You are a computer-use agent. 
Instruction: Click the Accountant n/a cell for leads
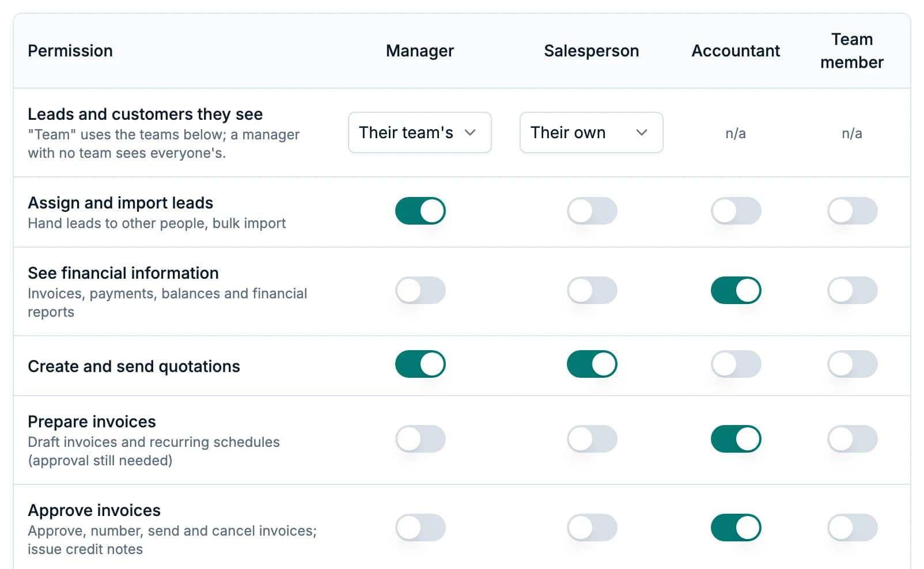tap(736, 134)
